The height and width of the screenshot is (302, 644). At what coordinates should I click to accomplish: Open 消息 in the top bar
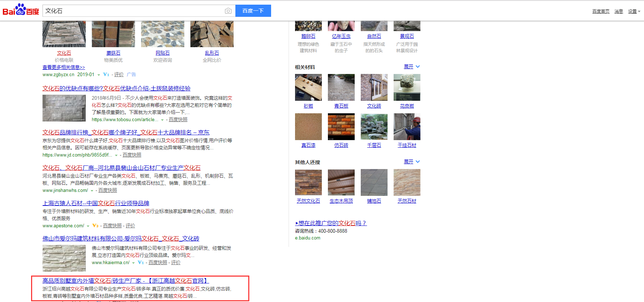tap(618, 11)
